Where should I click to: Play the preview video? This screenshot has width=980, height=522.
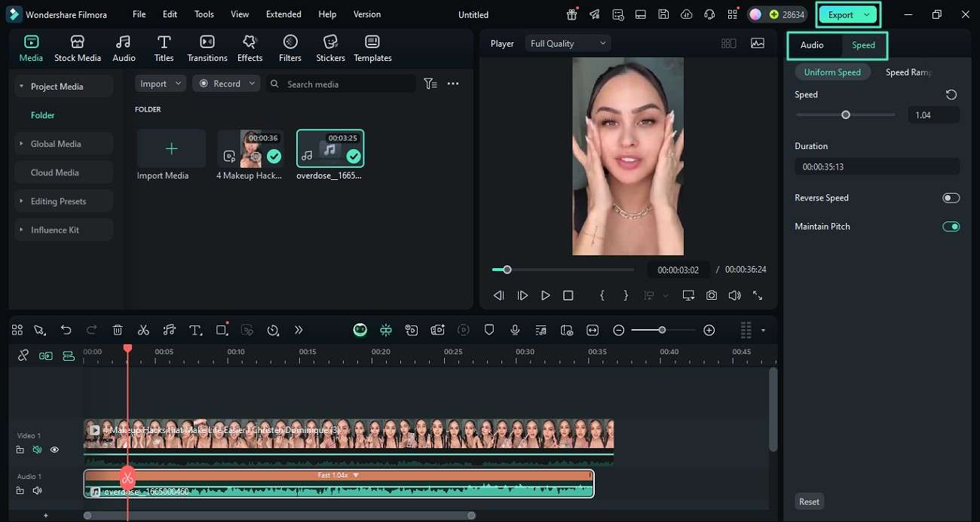545,296
